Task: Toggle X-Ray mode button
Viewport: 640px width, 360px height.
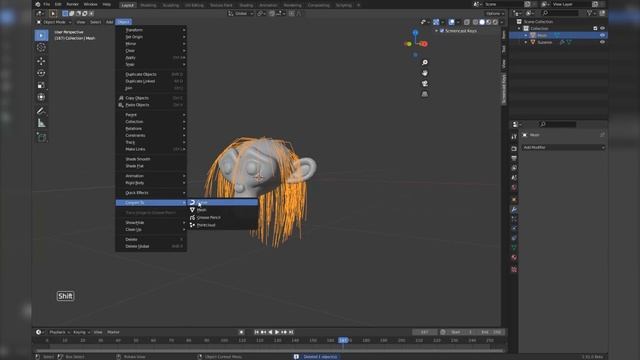Action: coord(467,22)
